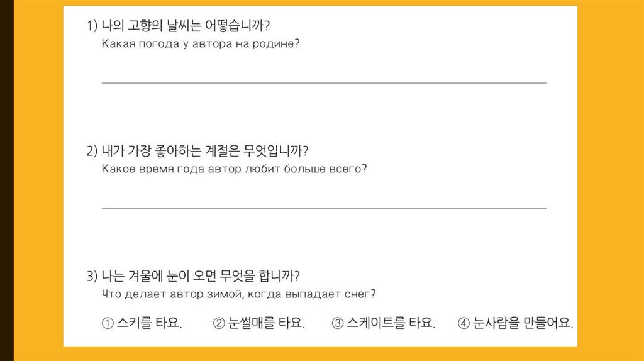
Task: Click the '1)' question number label
Action: pos(92,26)
